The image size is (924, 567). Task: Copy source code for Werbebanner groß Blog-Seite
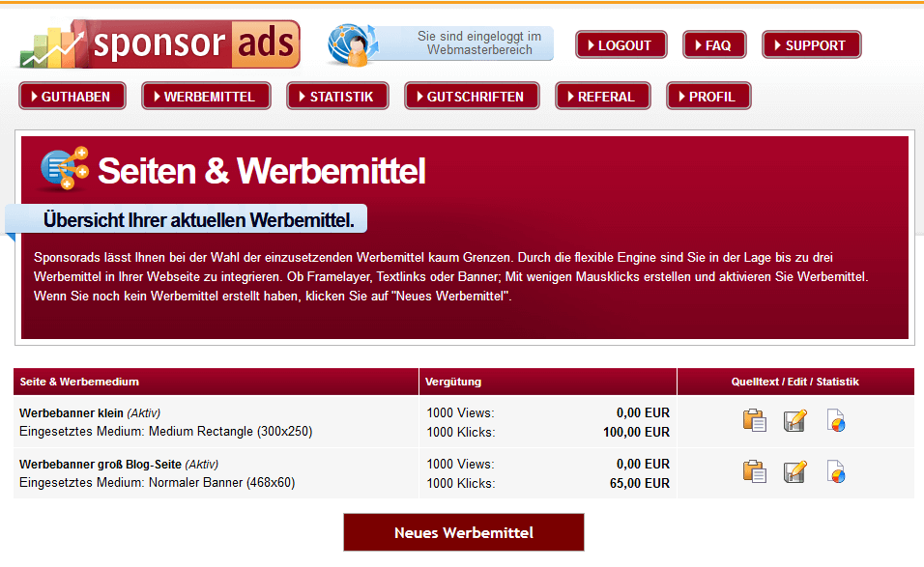pos(754,472)
